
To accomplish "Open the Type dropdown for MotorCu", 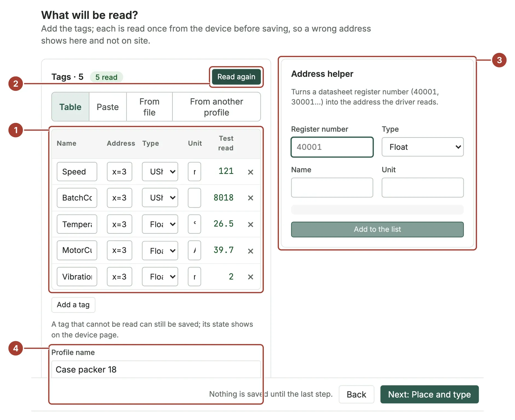I will click(x=160, y=250).
